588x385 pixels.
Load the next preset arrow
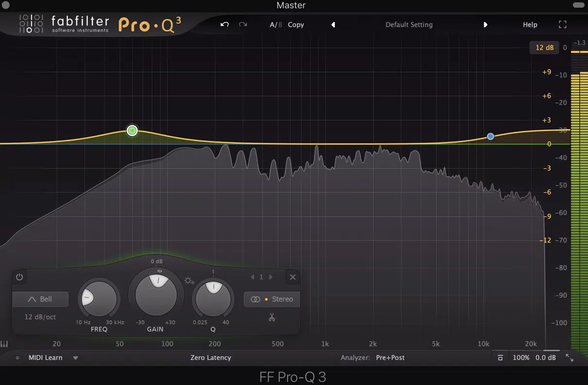pyautogui.click(x=485, y=24)
